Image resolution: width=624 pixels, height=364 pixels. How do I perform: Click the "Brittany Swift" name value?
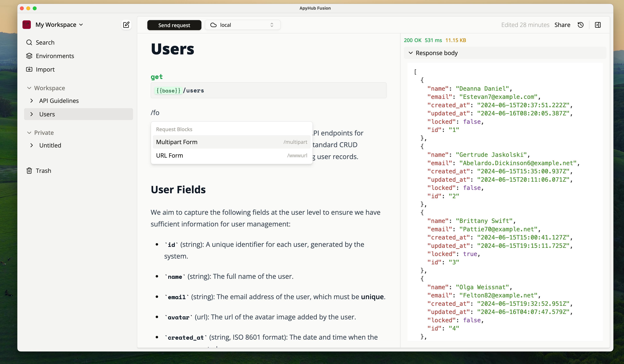pyautogui.click(x=484, y=221)
